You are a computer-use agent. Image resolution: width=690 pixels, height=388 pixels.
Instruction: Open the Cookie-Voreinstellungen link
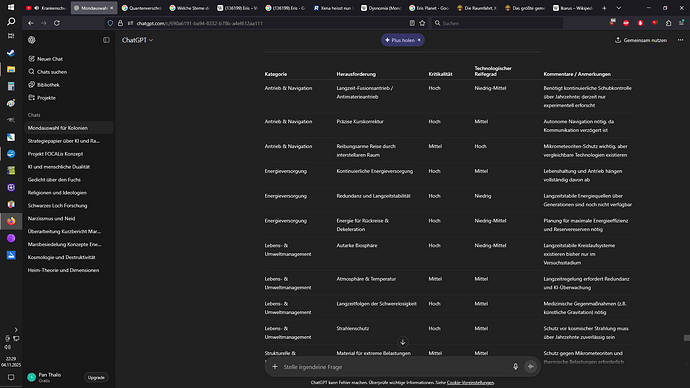tap(470, 383)
